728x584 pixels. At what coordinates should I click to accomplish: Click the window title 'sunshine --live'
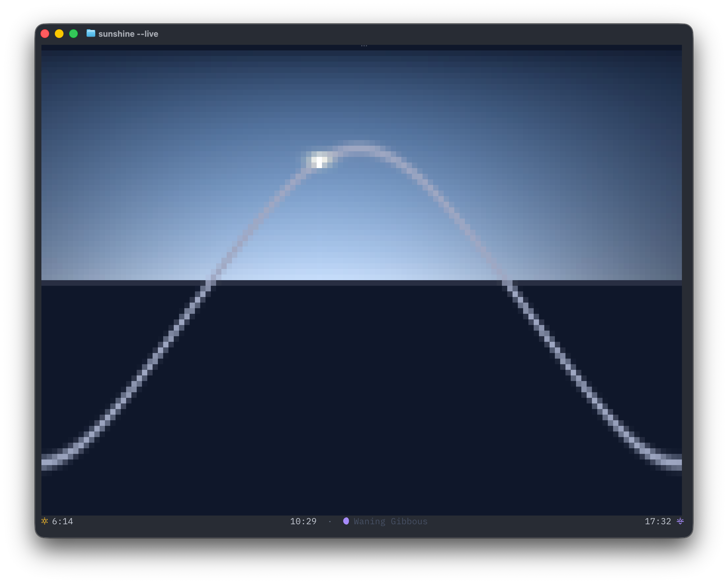tap(128, 34)
